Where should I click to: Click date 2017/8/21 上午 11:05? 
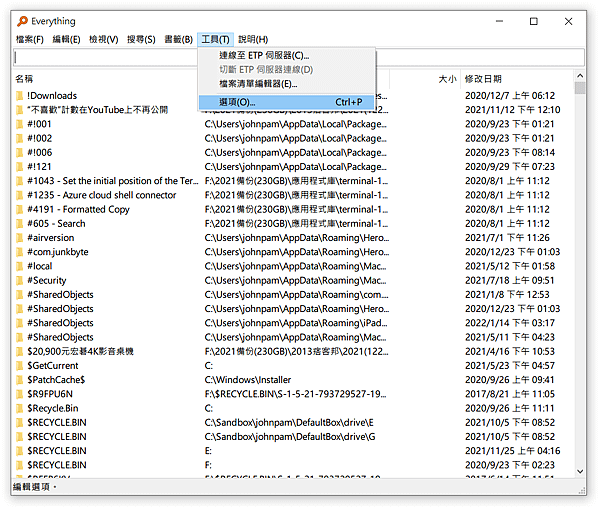tap(510, 394)
